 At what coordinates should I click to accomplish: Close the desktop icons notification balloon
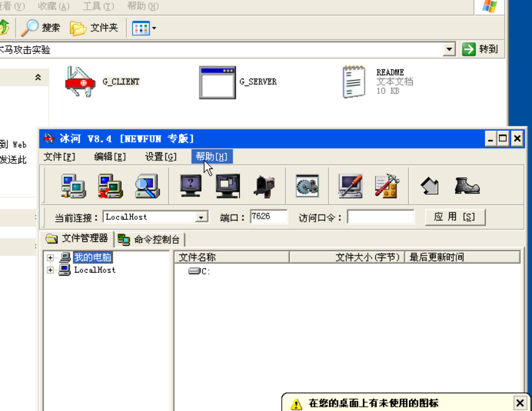(x=520, y=403)
